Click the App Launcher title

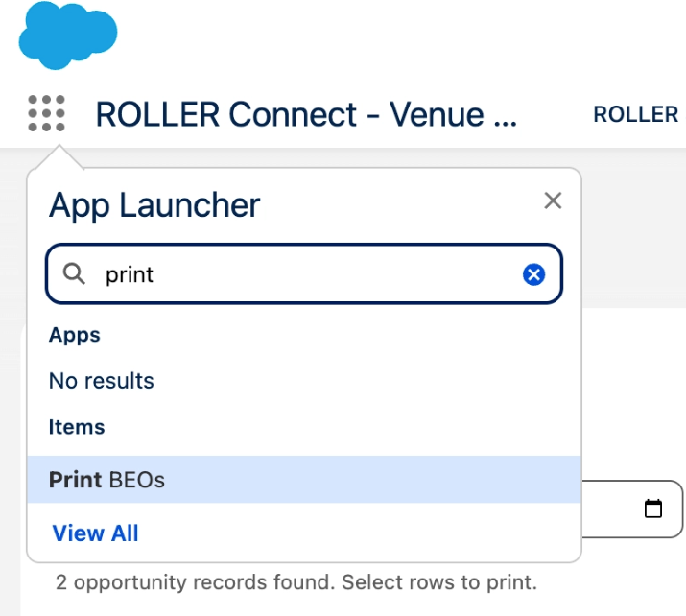click(154, 205)
